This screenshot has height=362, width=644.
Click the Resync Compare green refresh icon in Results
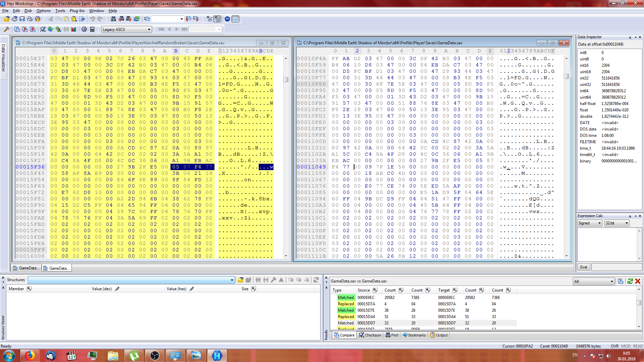630,281
